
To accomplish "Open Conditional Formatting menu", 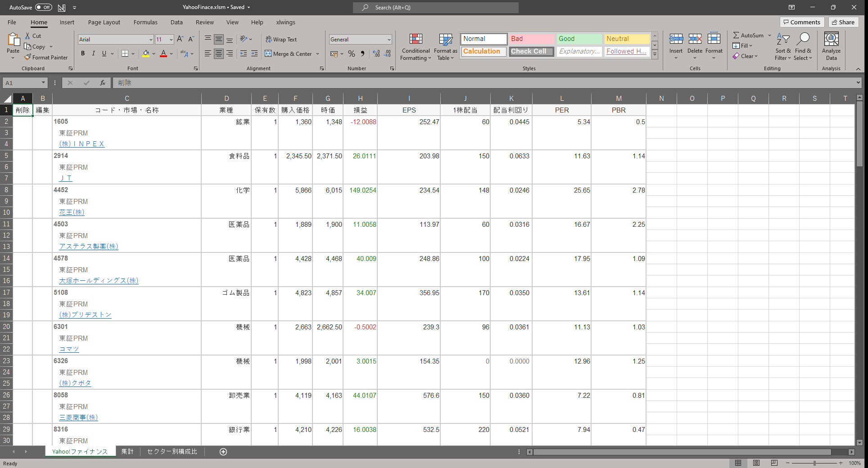I will pos(416,47).
